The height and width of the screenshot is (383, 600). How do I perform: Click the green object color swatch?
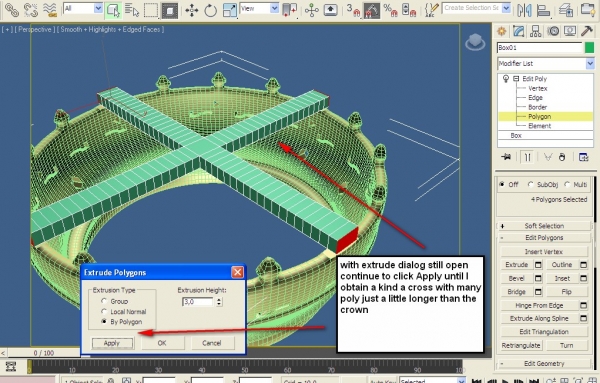589,47
